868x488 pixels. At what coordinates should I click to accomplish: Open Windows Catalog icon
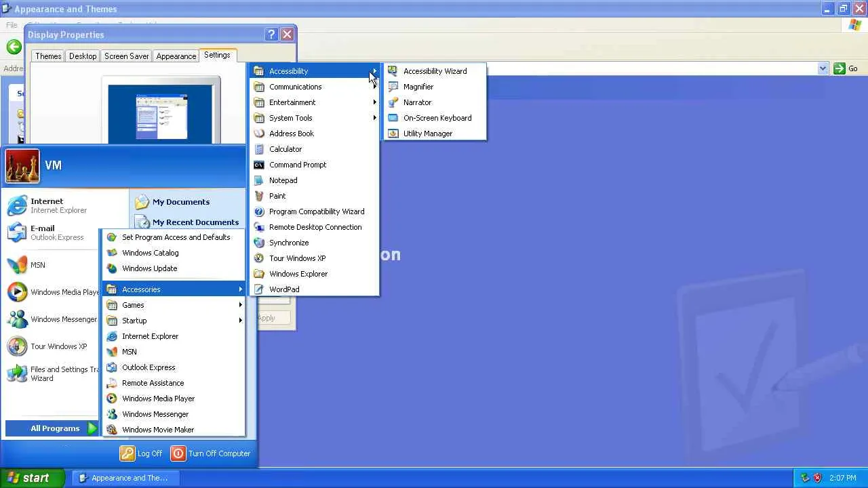click(x=111, y=253)
